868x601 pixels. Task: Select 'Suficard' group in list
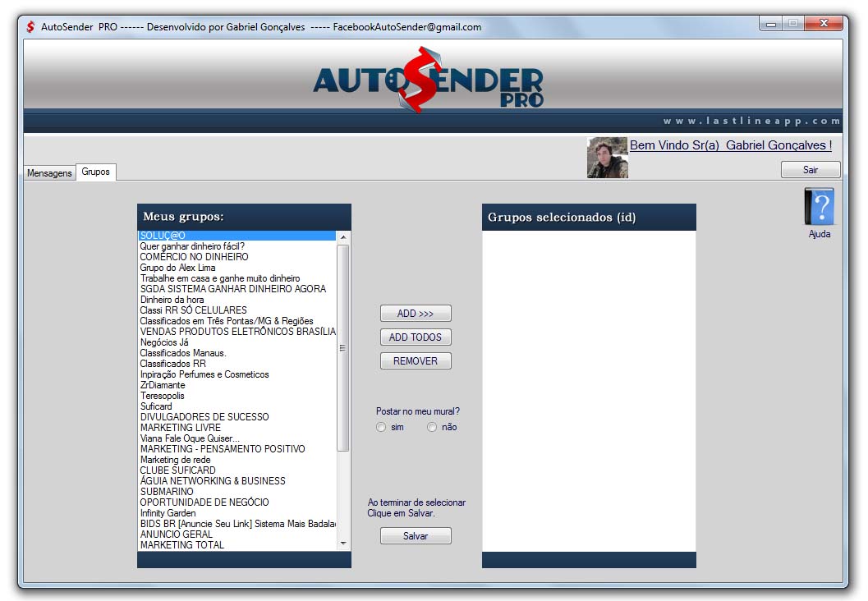tap(237, 406)
